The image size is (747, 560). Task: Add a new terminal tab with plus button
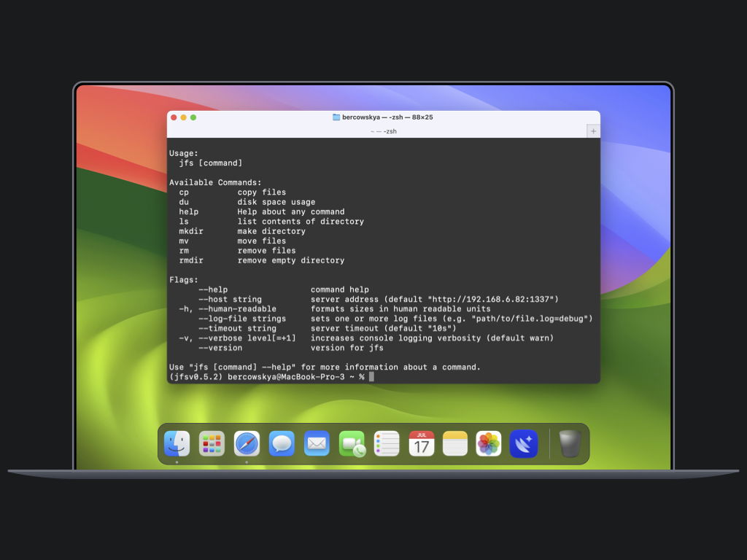click(593, 131)
